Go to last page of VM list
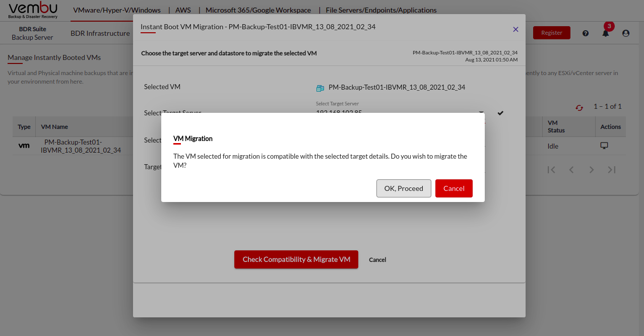Screen dimensions: 644x336 pyautogui.click(x=612, y=170)
